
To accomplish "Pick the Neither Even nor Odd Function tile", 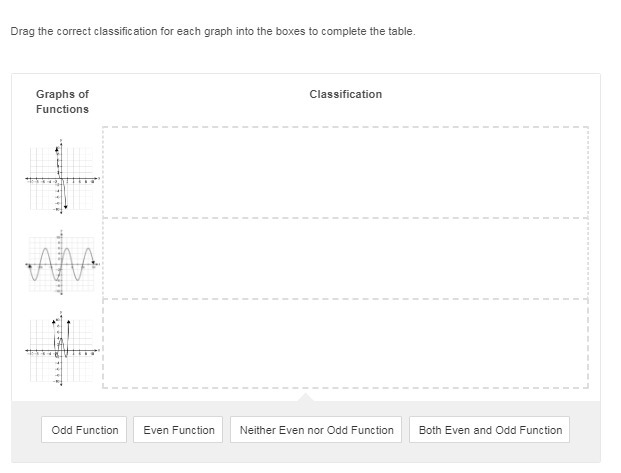I will [x=316, y=430].
